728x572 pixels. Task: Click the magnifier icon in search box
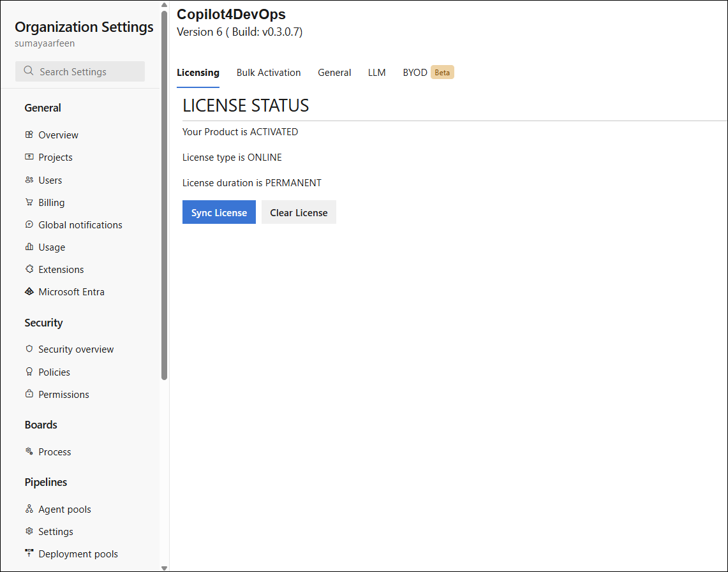[x=28, y=71]
